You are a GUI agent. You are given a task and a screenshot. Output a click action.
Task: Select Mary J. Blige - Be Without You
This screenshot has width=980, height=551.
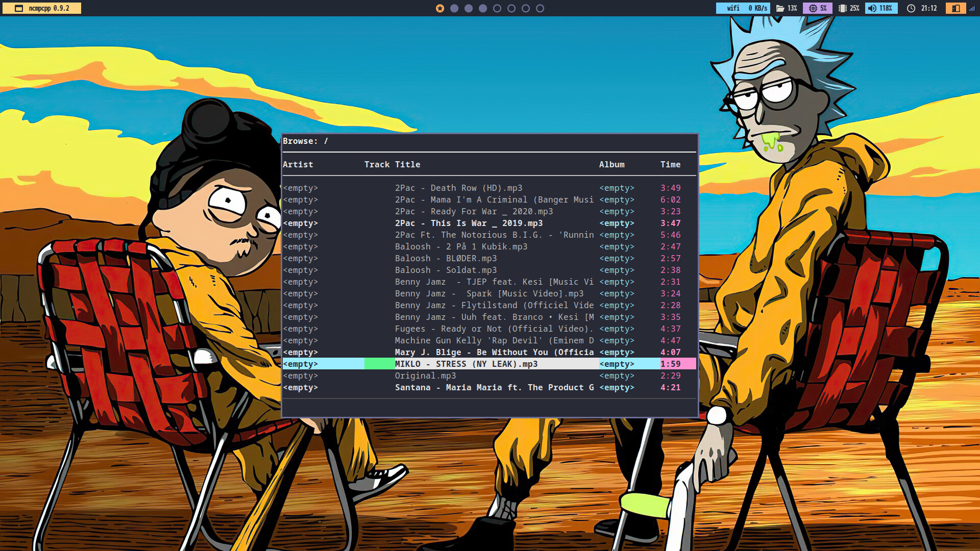tap(489, 352)
